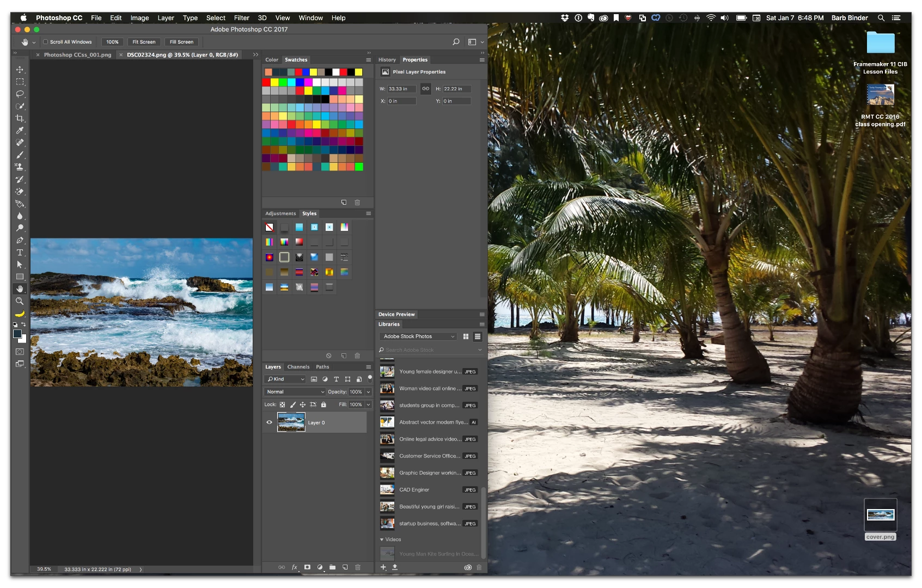The height and width of the screenshot is (588, 922).
Task: Select cover.png file on the desktop
Action: pyautogui.click(x=881, y=519)
